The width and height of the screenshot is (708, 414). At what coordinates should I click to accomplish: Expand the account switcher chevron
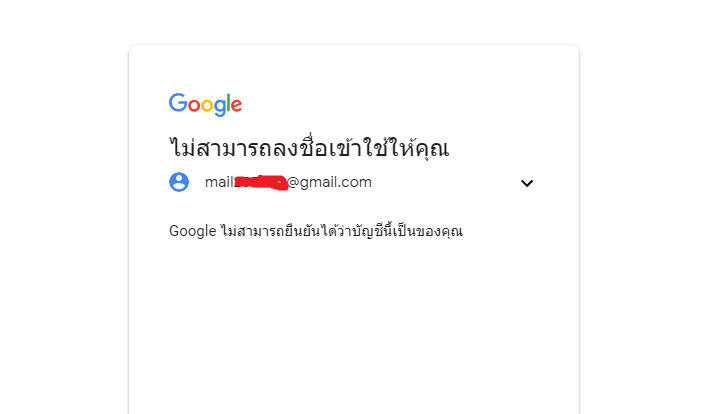coord(526,183)
